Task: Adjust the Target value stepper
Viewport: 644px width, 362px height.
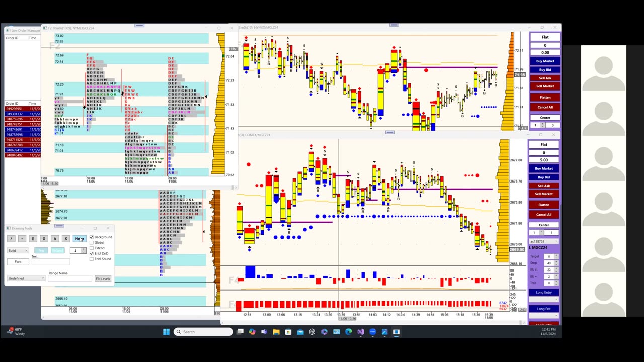Action: coord(556,257)
